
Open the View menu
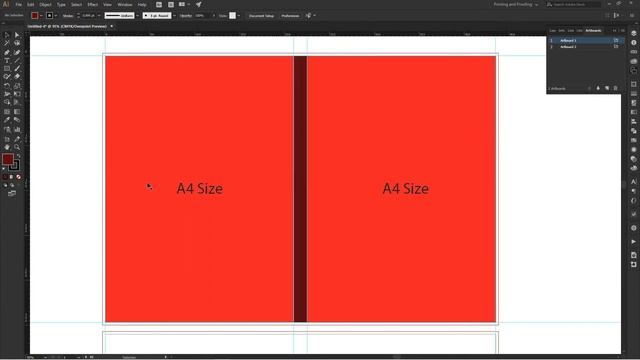(107, 4)
